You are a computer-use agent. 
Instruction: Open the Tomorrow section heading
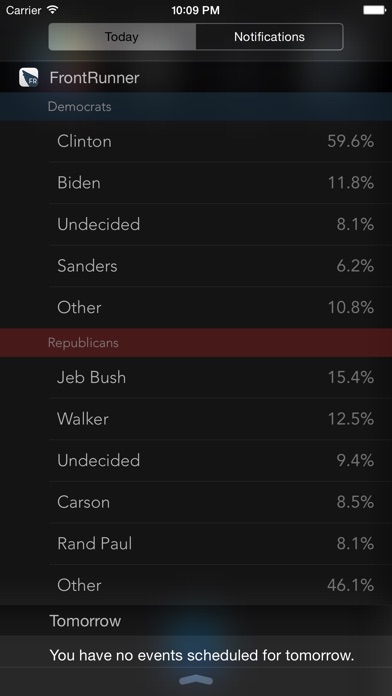coord(85,621)
